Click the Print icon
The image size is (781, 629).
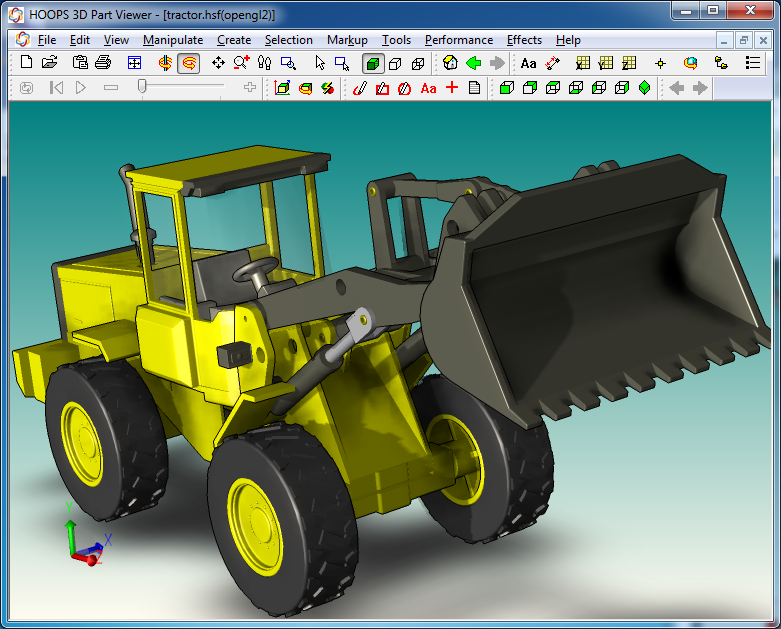pos(102,63)
